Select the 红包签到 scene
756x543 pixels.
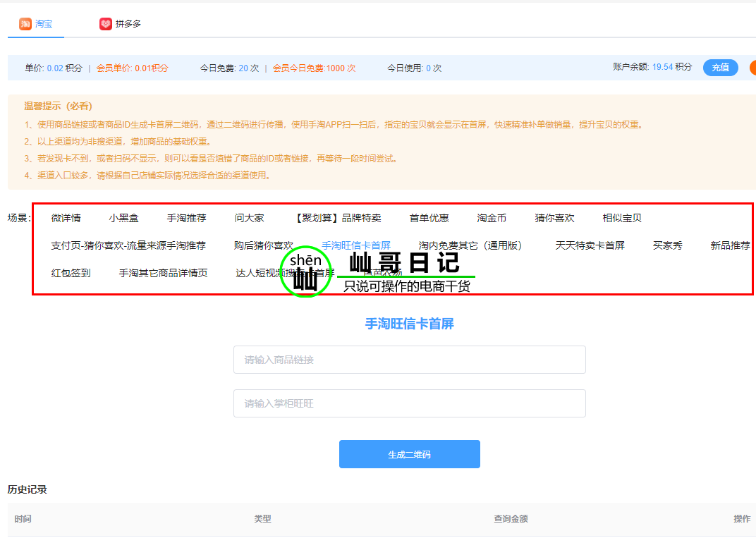71,273
